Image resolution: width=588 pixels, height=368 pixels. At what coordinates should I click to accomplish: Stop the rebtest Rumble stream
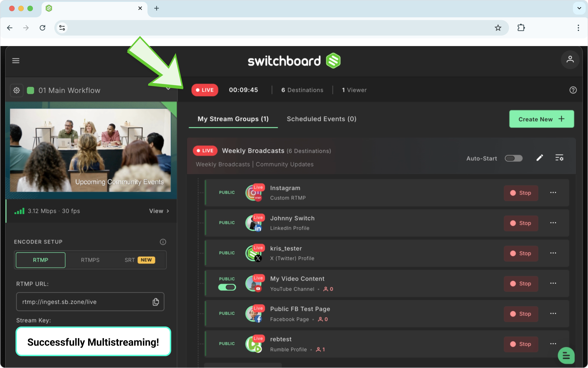coord(521,344)
